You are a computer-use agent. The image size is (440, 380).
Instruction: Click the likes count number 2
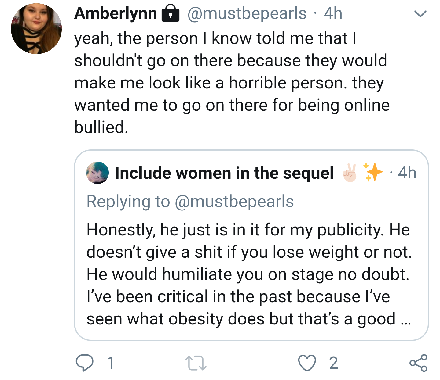tap(333, 363)
